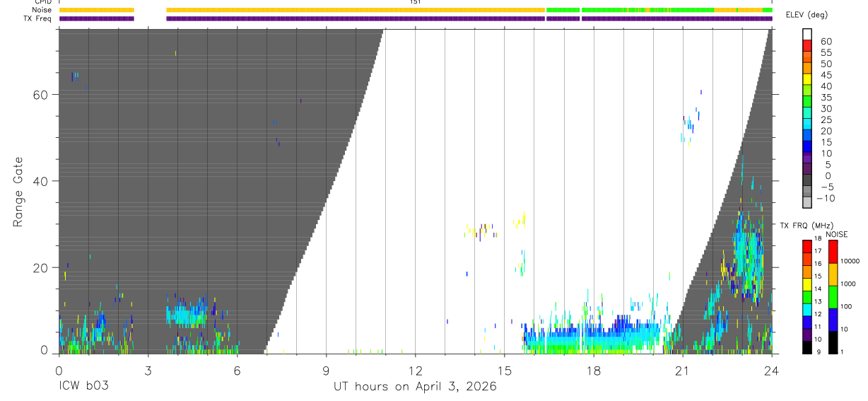Click the cyan 20–25 segment of ELEV colorbar
This screenshot has height=401, width=868.
coord(807,125)
